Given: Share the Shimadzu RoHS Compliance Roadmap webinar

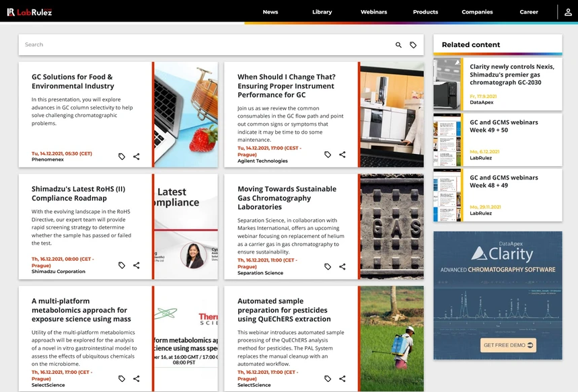Looking at the screenshot, I should (x=137, y=266).
